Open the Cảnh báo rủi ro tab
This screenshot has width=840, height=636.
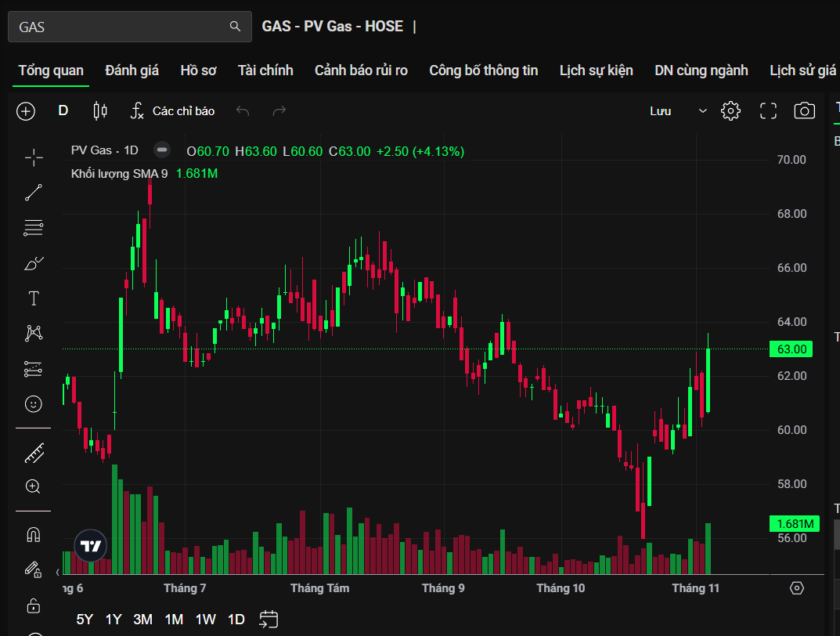(361, 70)
